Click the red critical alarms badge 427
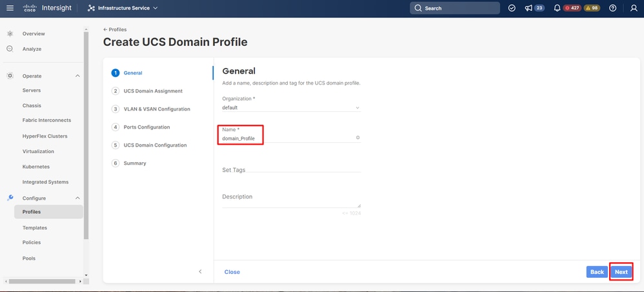 point(572,8)
